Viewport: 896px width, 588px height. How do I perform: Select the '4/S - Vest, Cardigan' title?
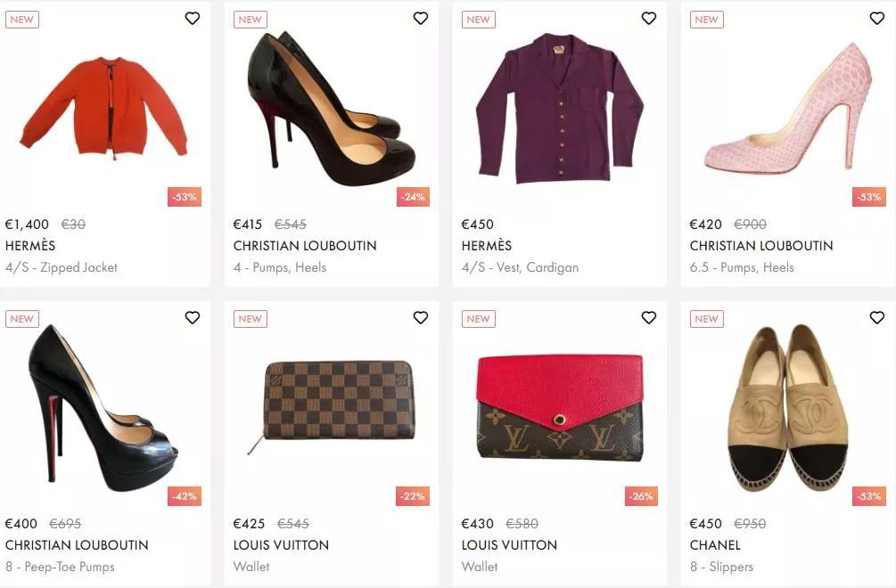click(520, 267)
